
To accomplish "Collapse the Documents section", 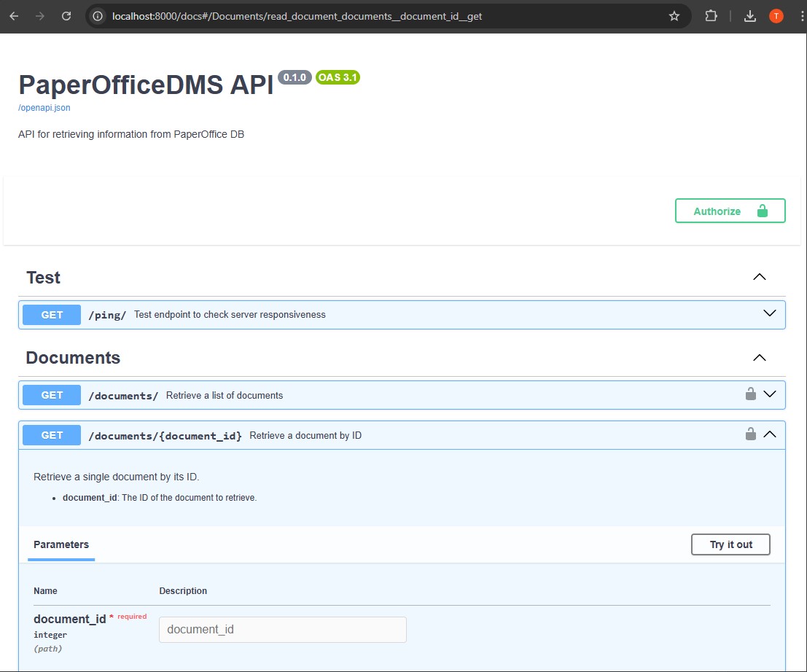I will (x=759, y=358).
